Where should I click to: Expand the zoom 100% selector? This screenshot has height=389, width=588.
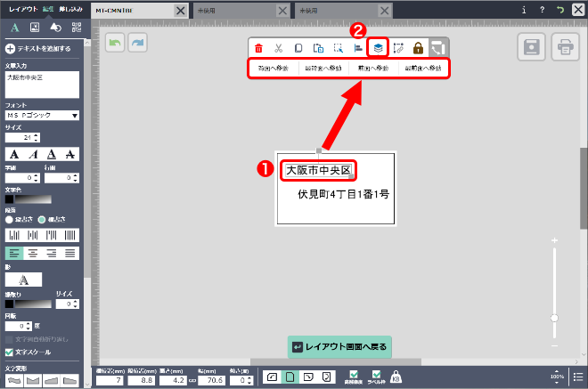pyautogui.click(x=557, y=376)
